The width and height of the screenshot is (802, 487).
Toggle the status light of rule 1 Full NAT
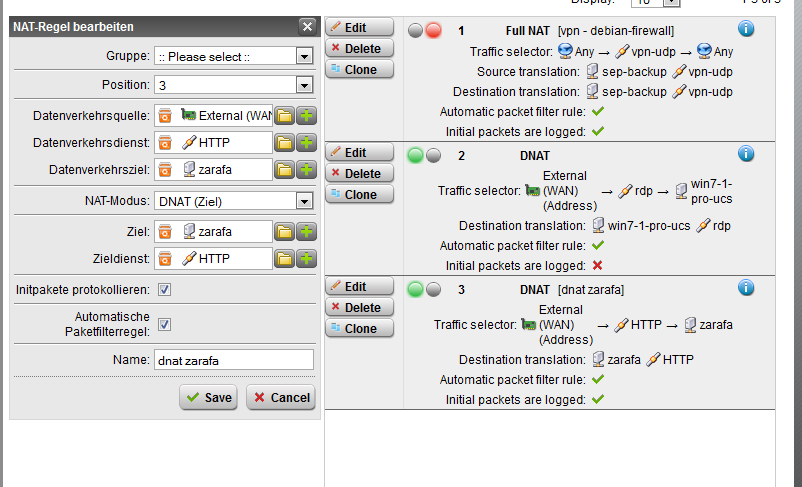pyautogui.click(x=425, y=31)
